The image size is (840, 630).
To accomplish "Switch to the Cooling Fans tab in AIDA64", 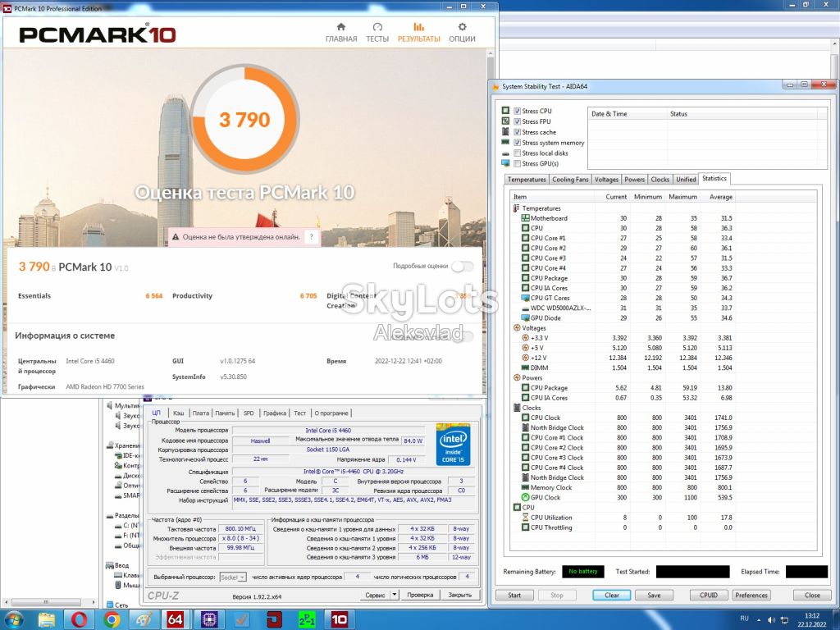I will tap(570, 180).
